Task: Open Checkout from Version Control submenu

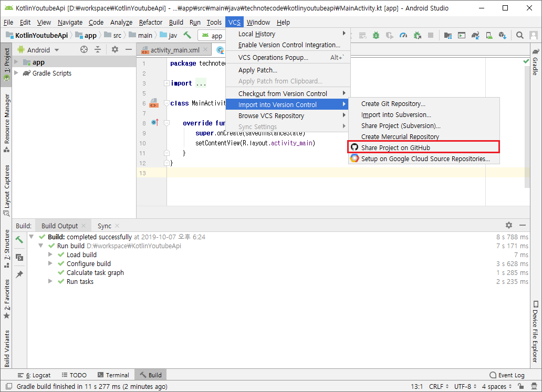Action: tap(288, 93)
